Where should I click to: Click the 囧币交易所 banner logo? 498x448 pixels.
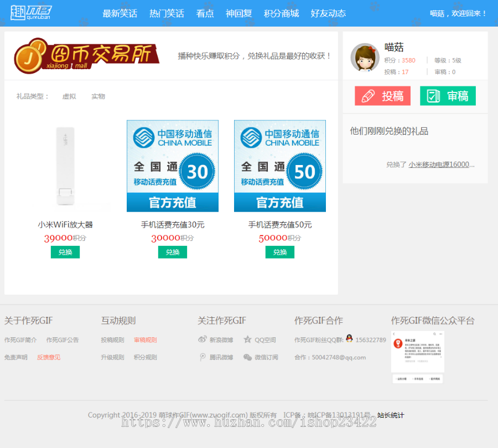[86, 55]
